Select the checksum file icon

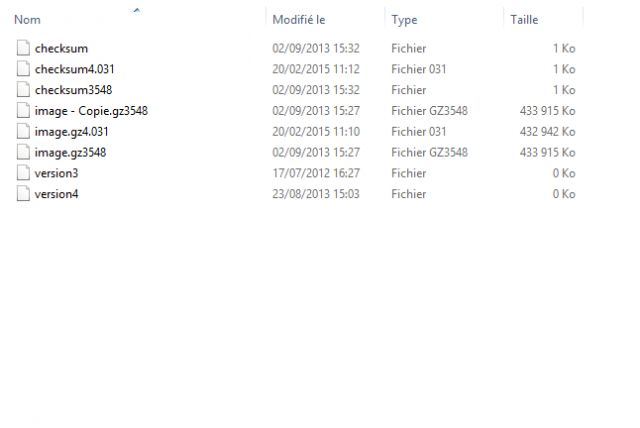click(23, 48)
